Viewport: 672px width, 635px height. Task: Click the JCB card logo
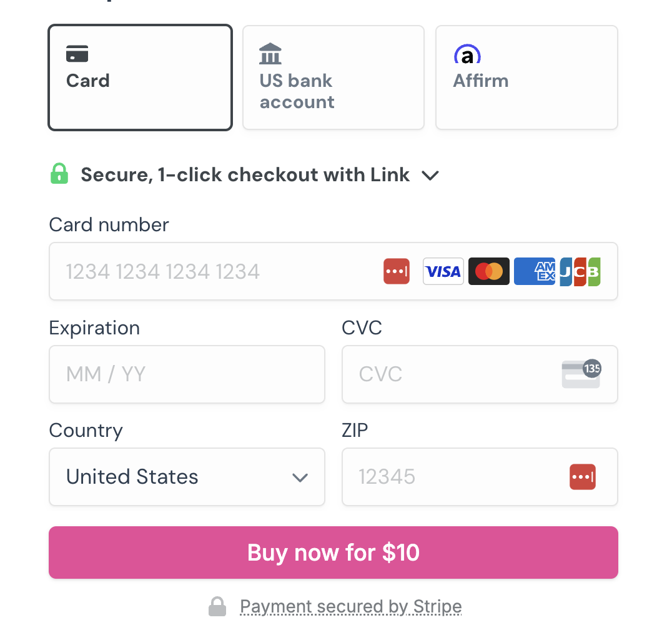580,271
